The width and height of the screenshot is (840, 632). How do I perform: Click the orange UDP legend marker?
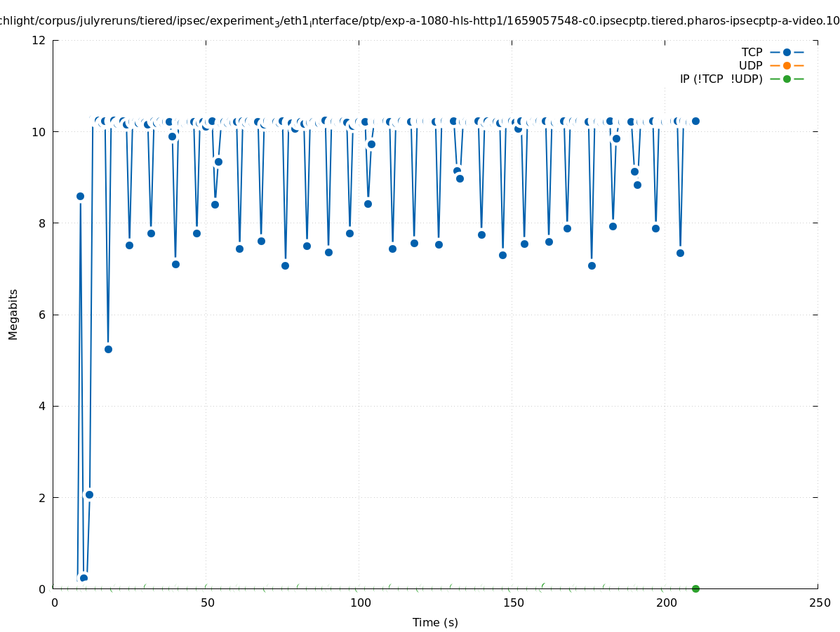[787, 65]
